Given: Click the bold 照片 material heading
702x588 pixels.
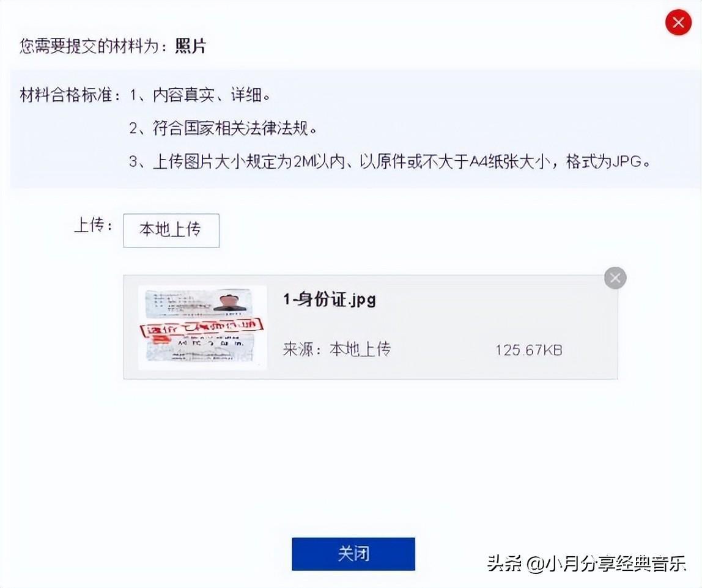Looking at the screenshot, I should tap(190, 46).
